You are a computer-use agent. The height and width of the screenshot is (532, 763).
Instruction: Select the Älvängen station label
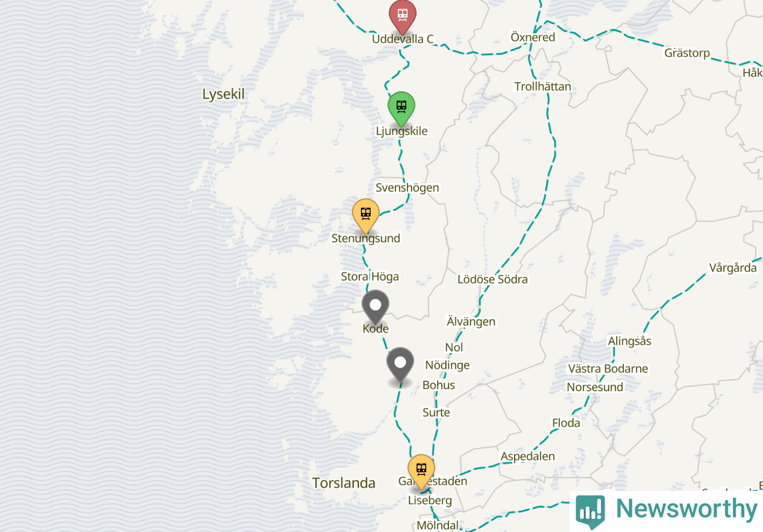471,322
